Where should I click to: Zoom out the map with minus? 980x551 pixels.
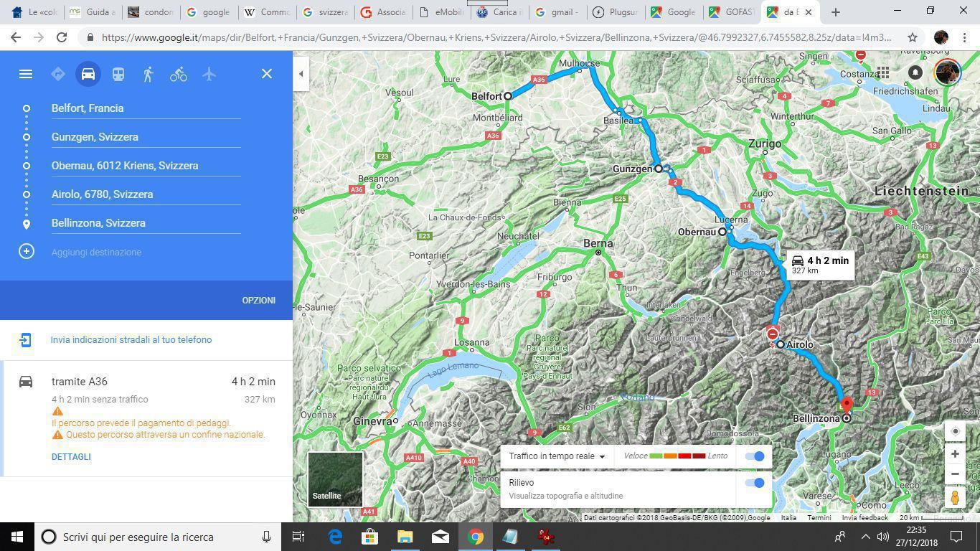tap(955, 474)
